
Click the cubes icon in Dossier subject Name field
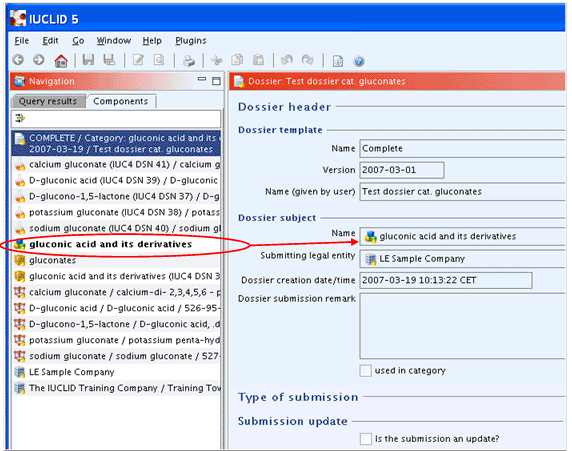(x=371, y=236)
